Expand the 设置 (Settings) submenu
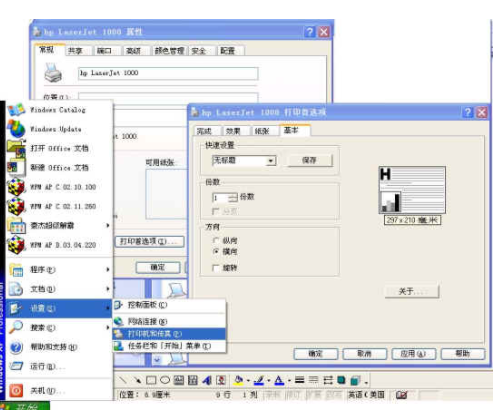 [59, 308]
